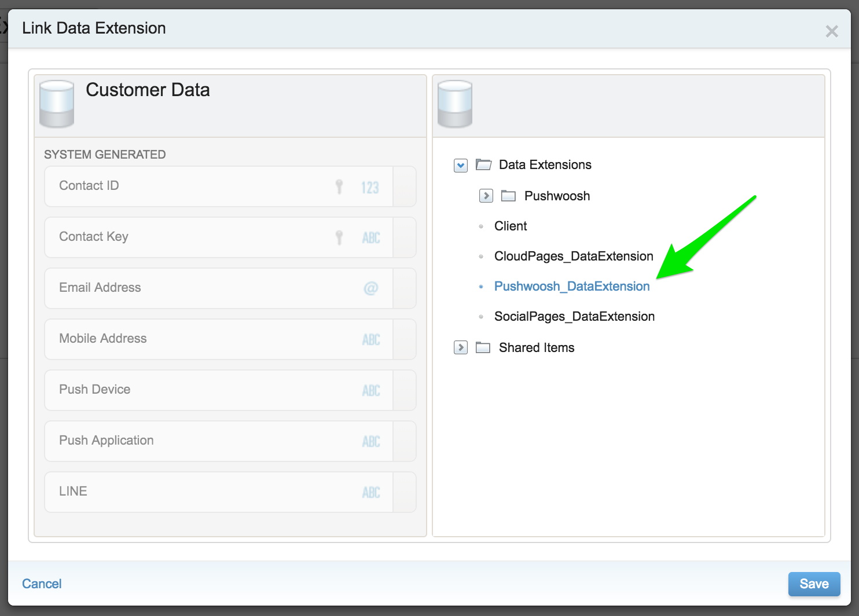This screenshot has height=616, width=859.
Task: Select the Data Extensions tree node label
Action: coord(545,165)
